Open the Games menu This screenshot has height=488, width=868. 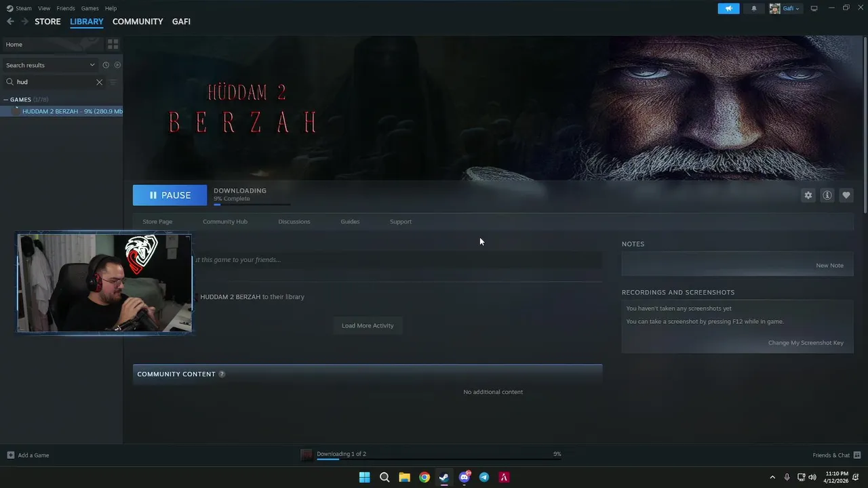pyautogui.click(x=90, y=8)
